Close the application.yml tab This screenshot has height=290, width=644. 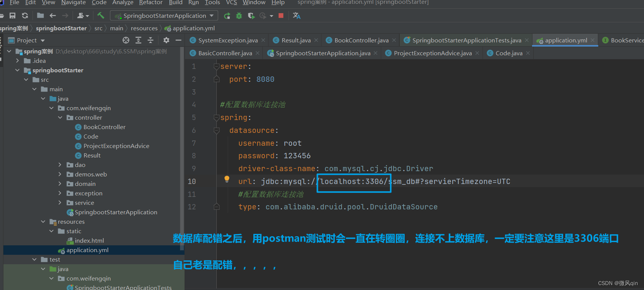[593, 40]
